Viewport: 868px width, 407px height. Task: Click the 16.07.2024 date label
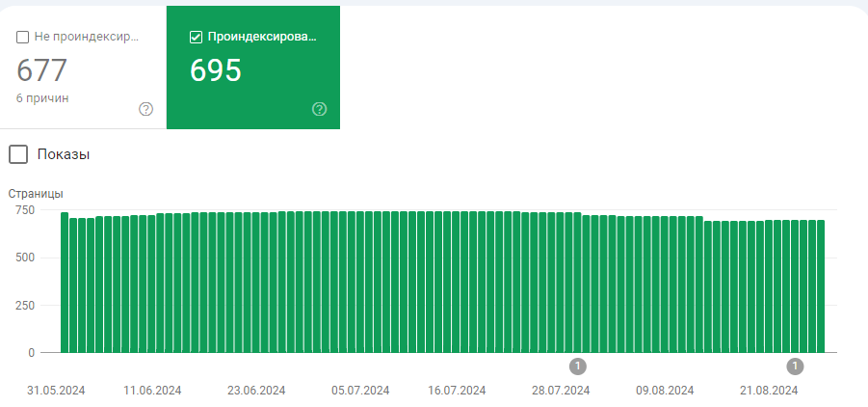pyautogui.click(x=457, y=391)
